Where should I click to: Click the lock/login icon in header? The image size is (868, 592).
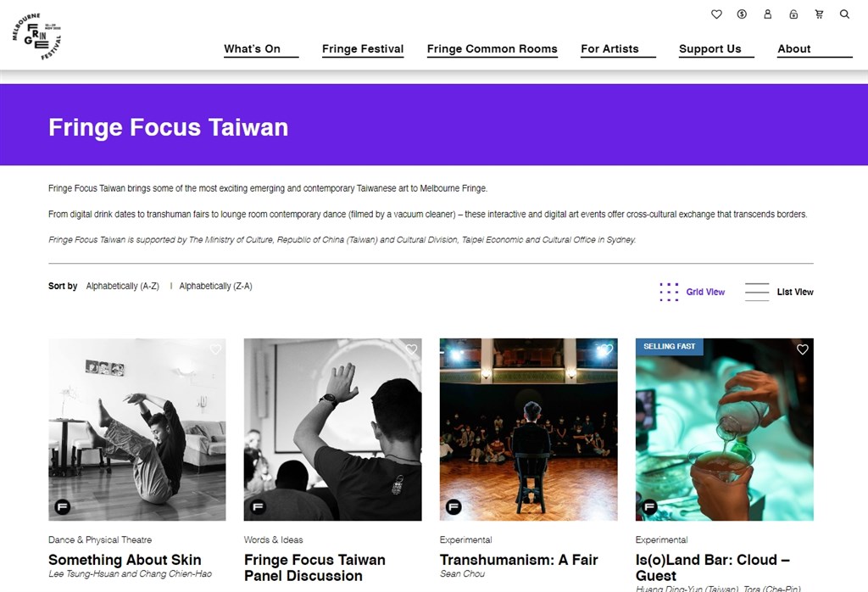(x=793, y=14)
